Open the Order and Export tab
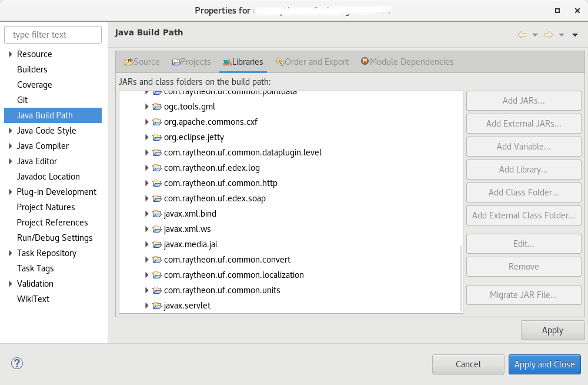Viewport: 588px width, 385px height. (312, 62)
